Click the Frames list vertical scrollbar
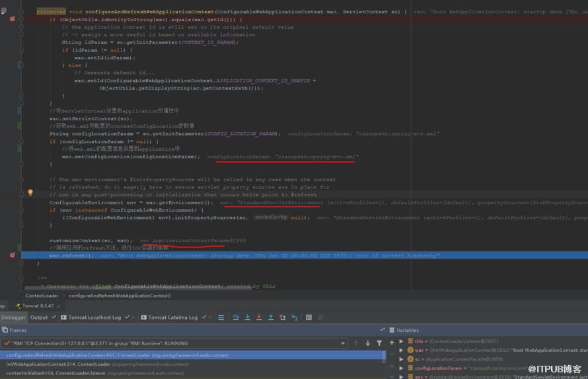 coord(384,357)
